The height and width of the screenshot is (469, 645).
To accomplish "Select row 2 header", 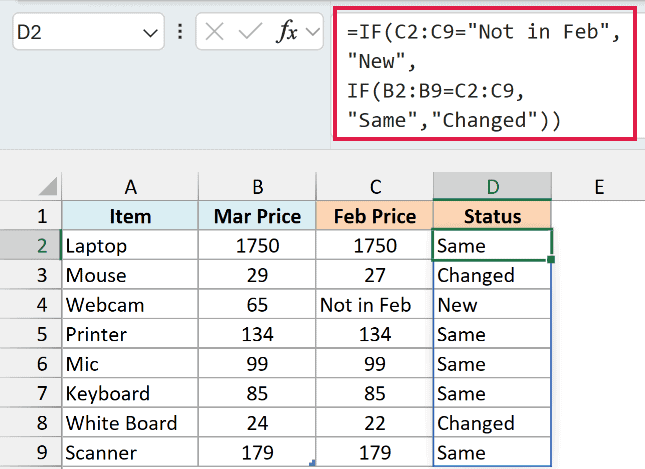I will 31,245.
